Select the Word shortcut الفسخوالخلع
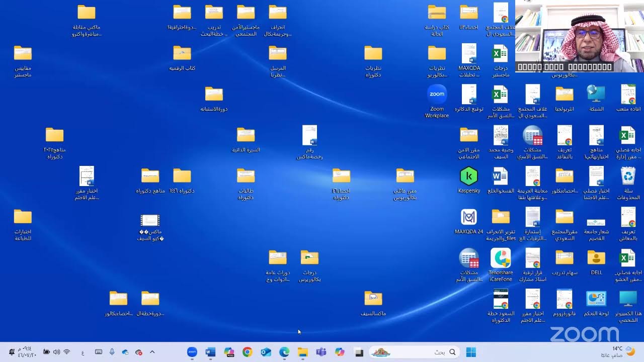The width and height of the screenshot is (644, 362). click(x=500, y=180)
